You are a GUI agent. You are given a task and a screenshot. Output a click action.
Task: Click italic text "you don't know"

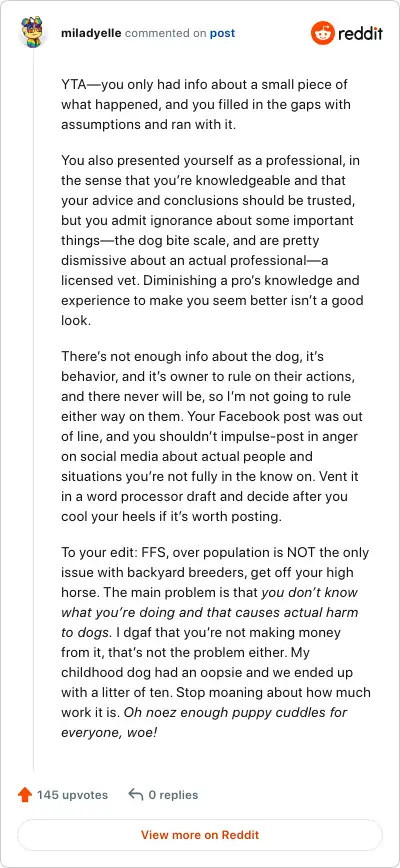point(309,592)
